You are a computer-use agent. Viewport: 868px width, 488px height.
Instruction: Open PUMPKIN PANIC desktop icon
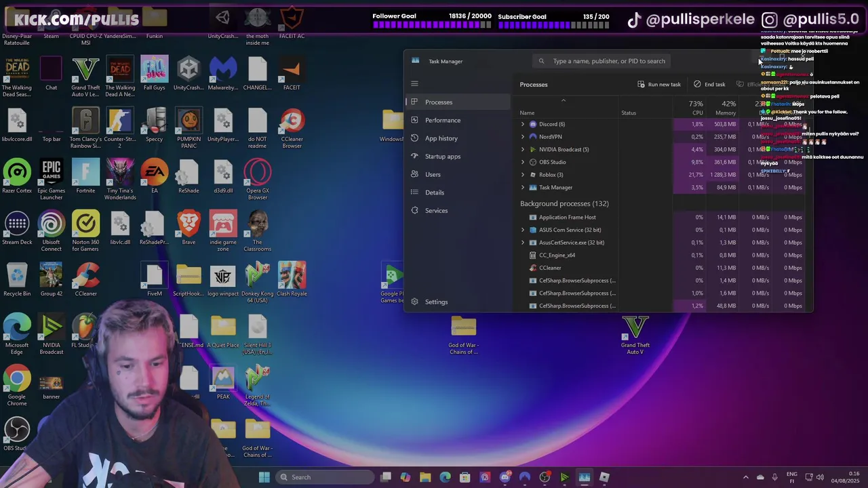[x=189, y=129]
